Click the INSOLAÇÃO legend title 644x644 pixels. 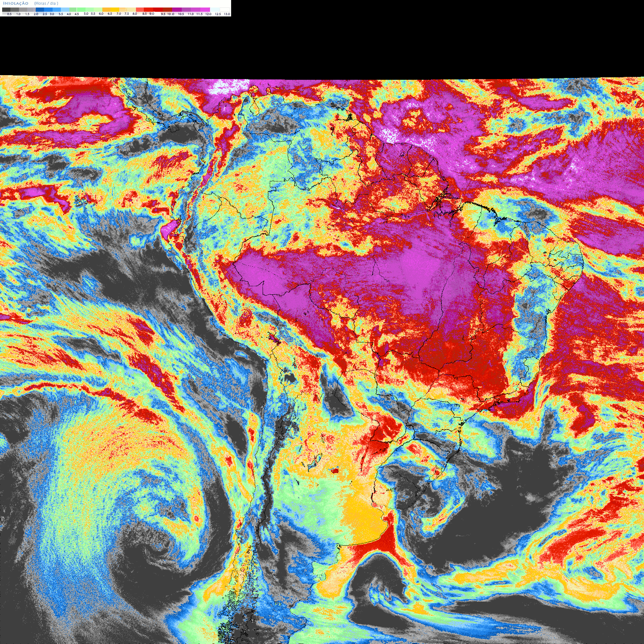16,3
